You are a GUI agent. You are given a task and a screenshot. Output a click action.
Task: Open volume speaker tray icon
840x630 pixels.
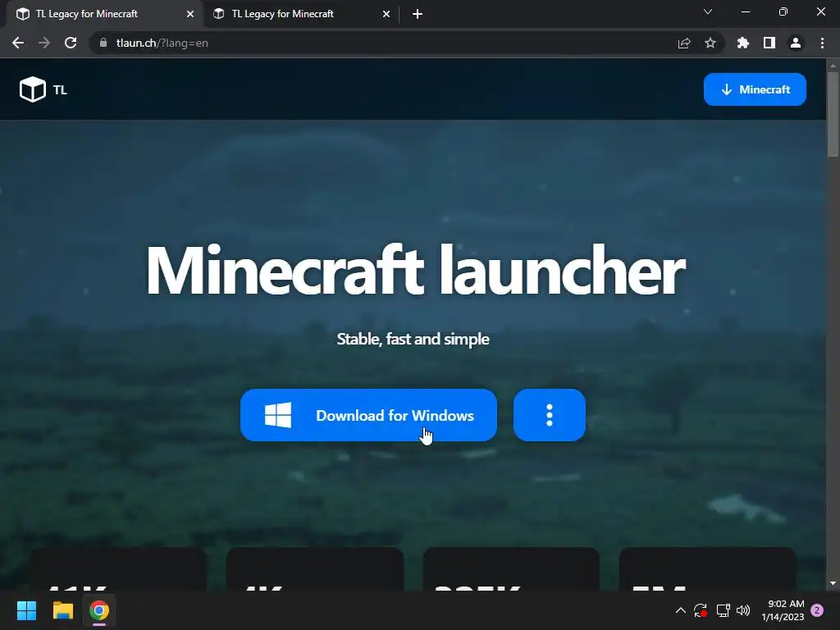click(x=743, y=610)
